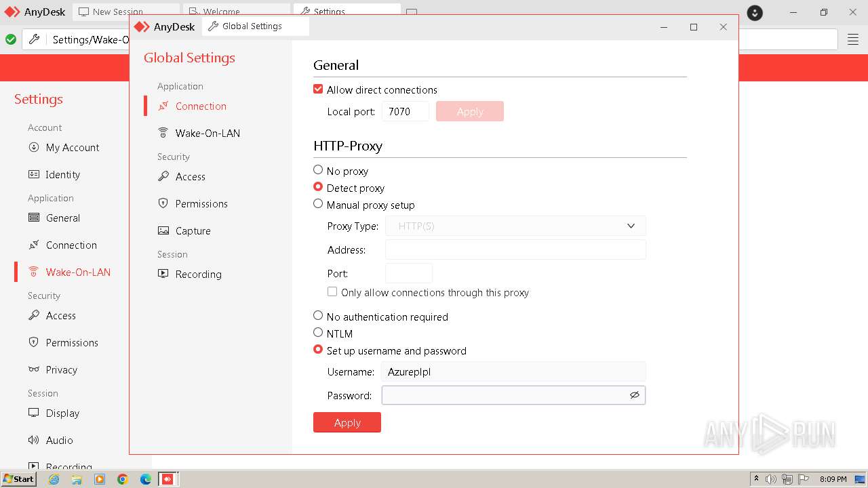
Task: Open Access in the Global Settings sidebar
Action: pos(190,177)
